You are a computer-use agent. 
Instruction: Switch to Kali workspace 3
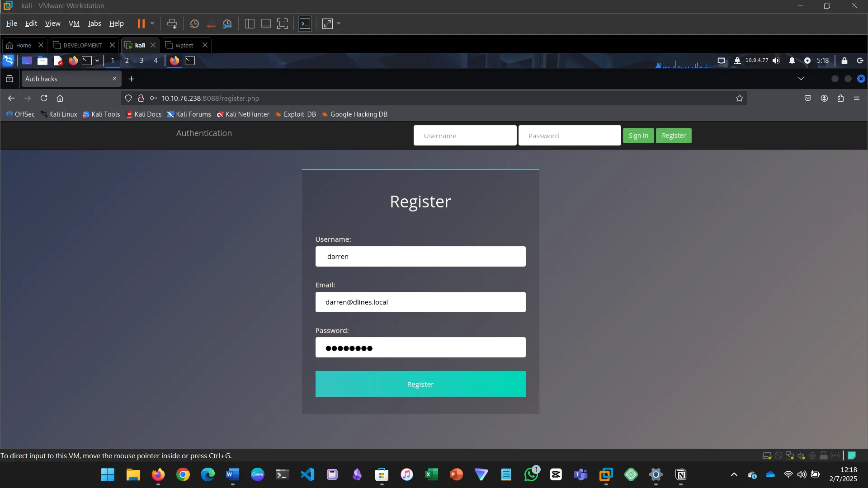[142, 61]
